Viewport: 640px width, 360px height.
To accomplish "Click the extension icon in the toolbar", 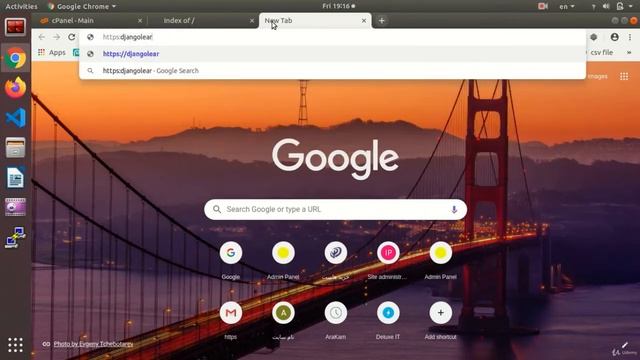I will (x=593, y=37).
